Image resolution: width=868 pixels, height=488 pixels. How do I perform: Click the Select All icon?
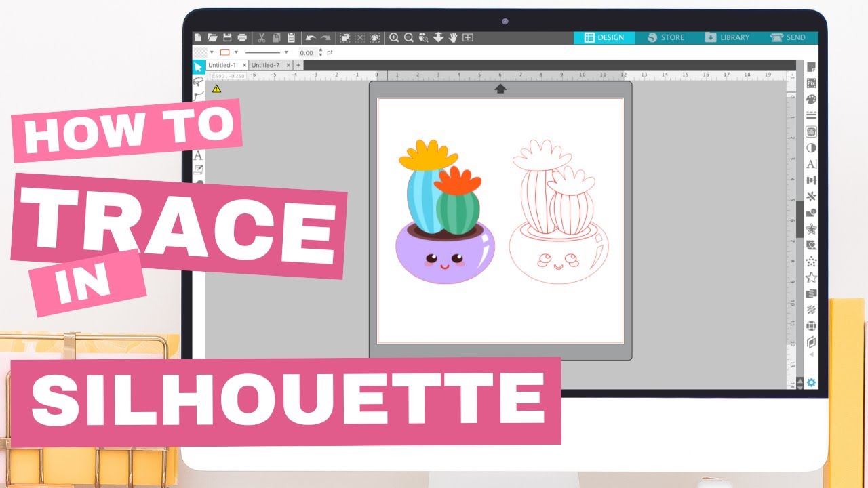coord(344,38)
